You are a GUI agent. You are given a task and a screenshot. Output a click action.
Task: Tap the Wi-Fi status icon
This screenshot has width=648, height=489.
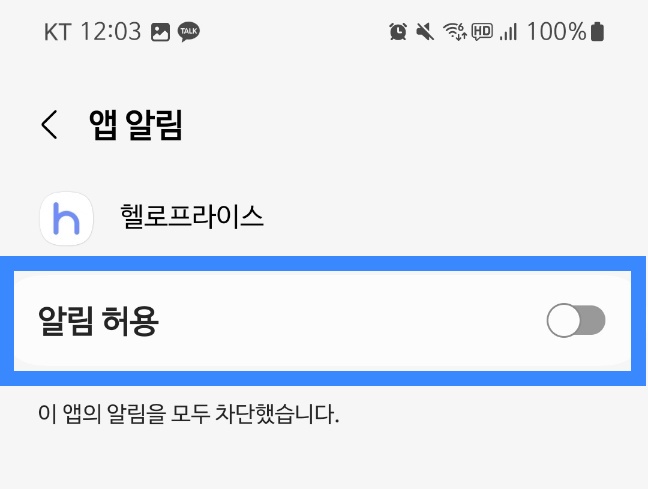click(x=455, y=32)
